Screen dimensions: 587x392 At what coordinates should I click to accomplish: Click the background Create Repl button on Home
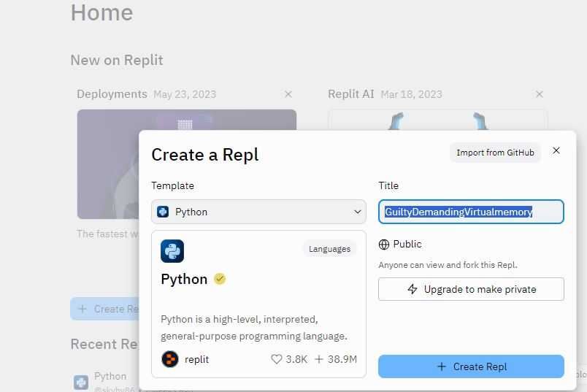click(104, 309)
